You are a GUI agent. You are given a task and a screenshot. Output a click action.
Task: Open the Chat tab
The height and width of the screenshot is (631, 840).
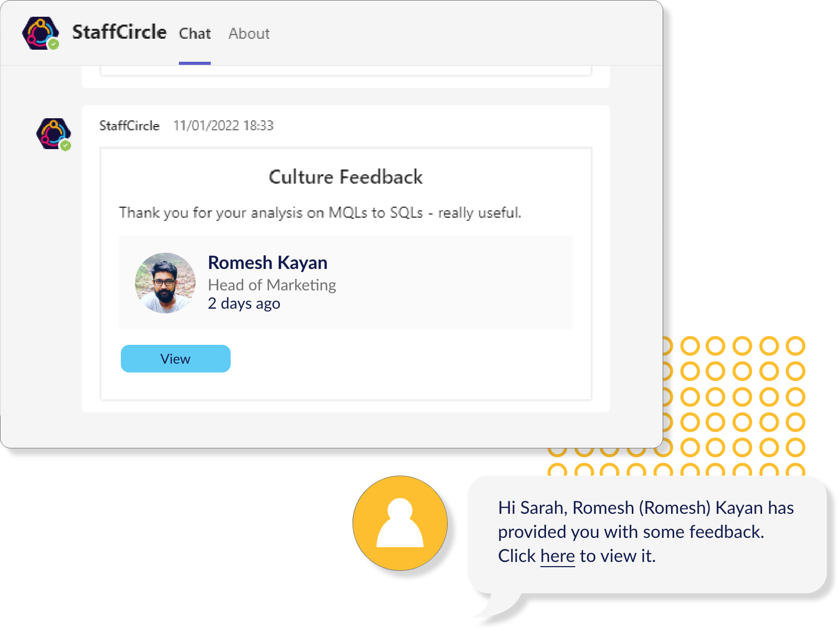click(195, 33)
